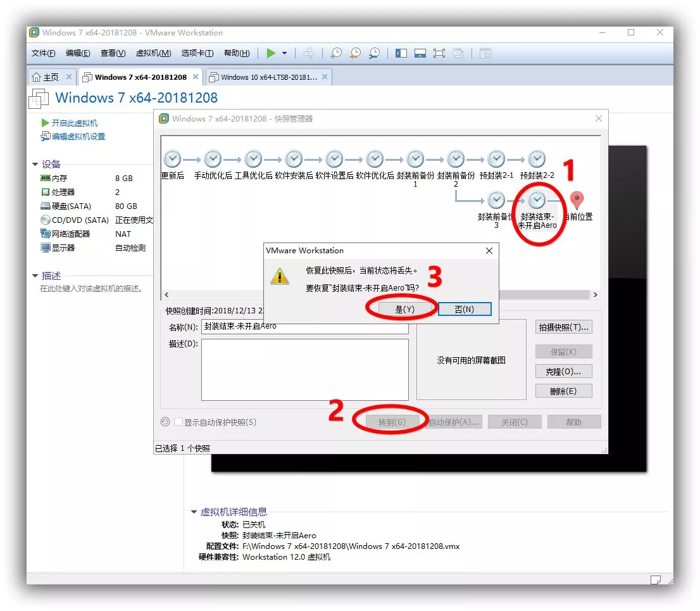The height and width of the screenshot is (611, 700).
Task: Click the unity mode toolbar icon
Action: click(x=458, y=54)
